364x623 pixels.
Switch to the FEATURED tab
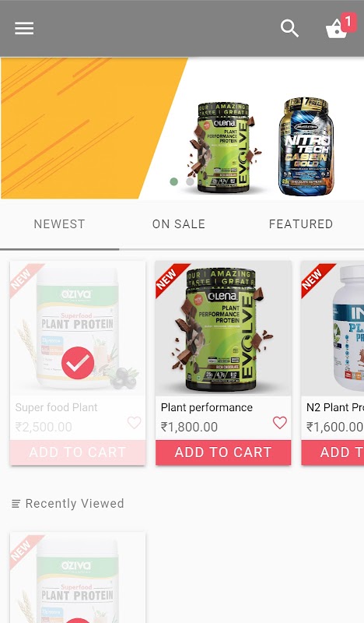[301, 224]
